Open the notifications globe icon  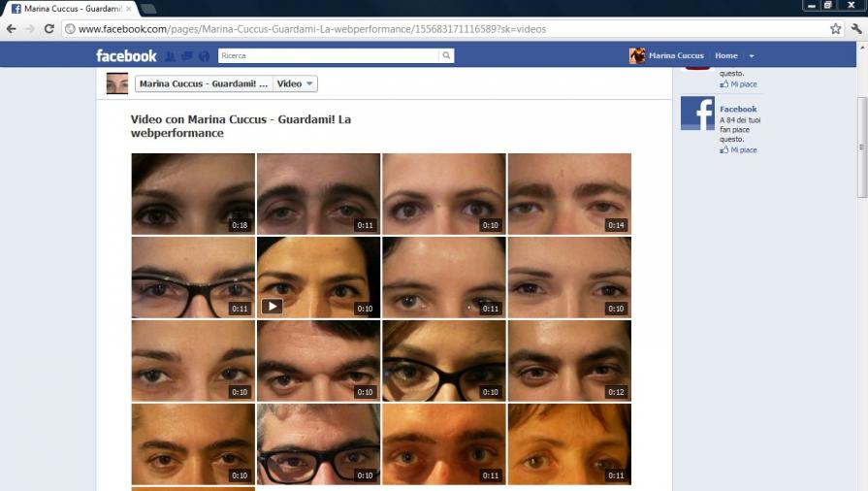(203, 56)
